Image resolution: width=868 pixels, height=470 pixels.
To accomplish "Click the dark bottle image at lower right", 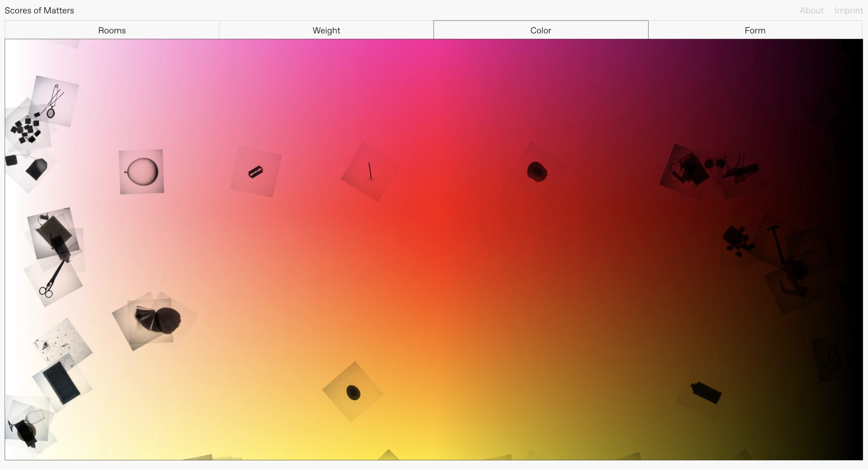I will (x=705, y=392).
